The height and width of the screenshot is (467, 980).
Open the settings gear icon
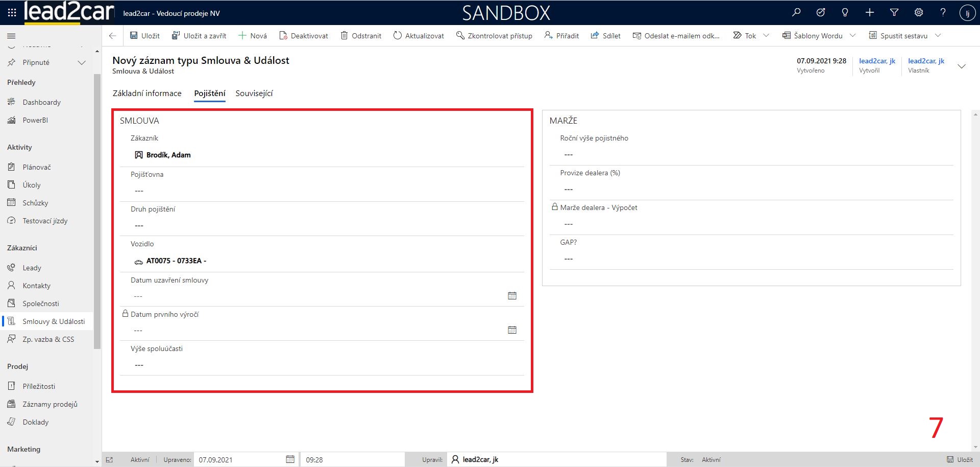[x=918, y=13]
